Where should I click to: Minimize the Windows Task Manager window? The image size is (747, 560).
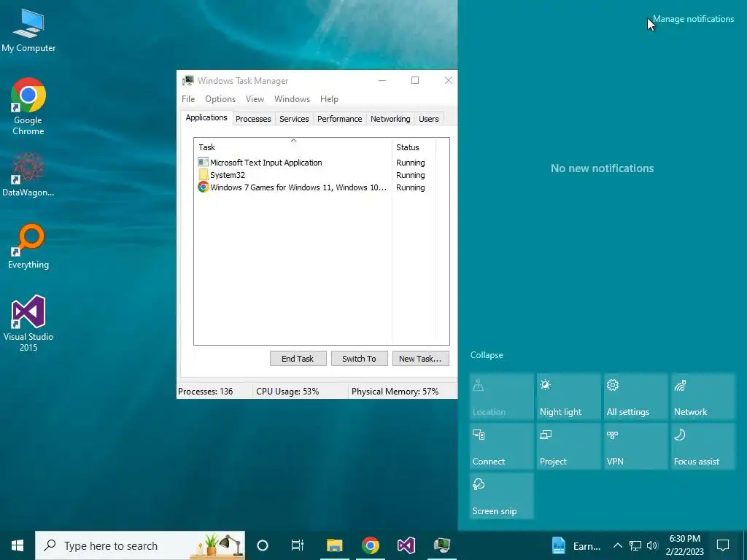[382, 80]
